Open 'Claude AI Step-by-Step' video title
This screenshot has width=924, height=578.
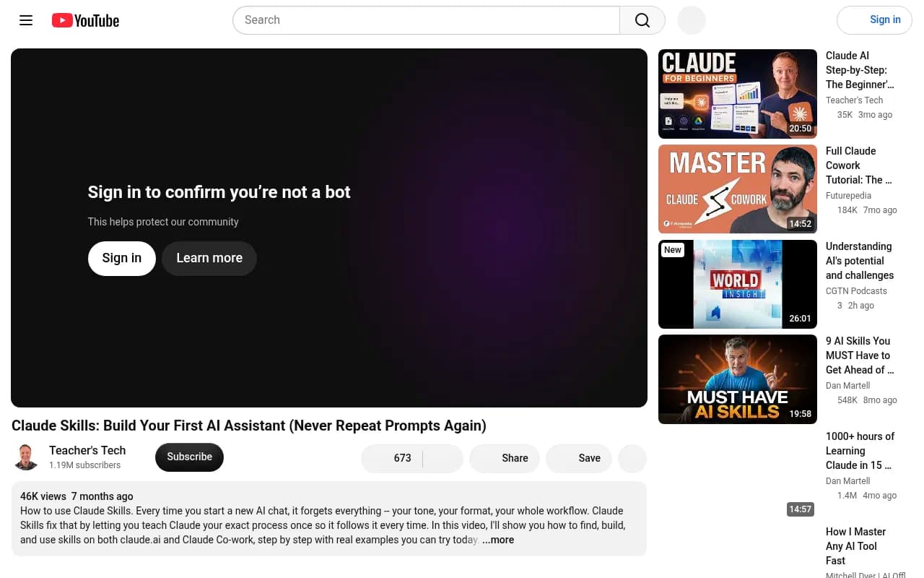pos(860,70)
